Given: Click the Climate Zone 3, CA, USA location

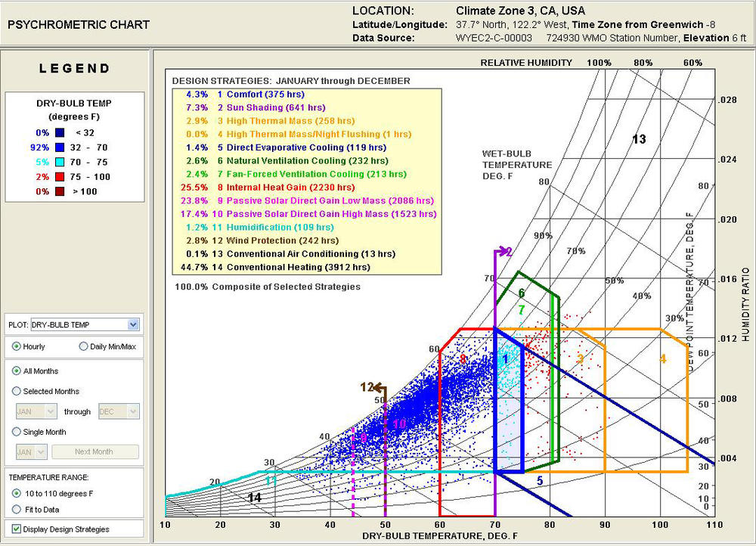Looking at the screenshot, I should click(521, 11).
